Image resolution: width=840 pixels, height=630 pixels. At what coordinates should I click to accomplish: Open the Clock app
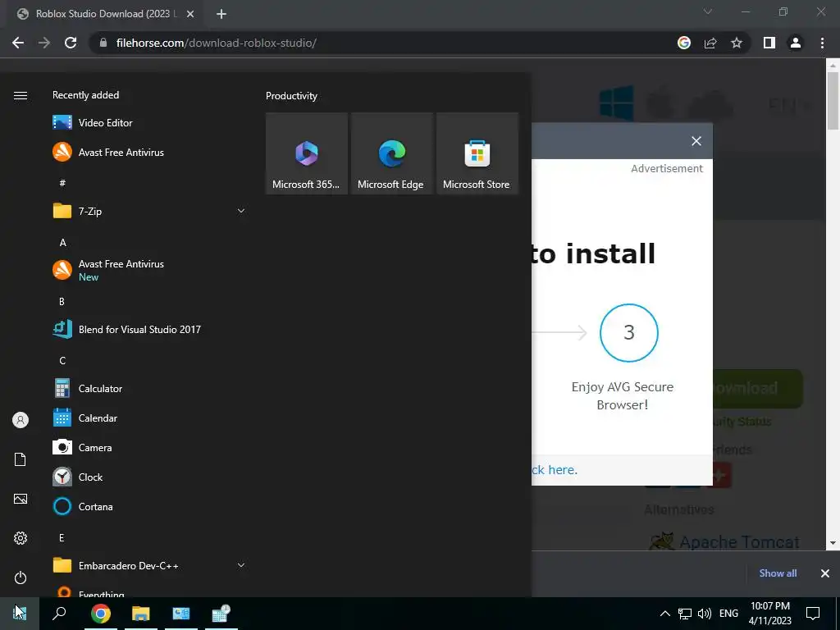click(148, 477)
